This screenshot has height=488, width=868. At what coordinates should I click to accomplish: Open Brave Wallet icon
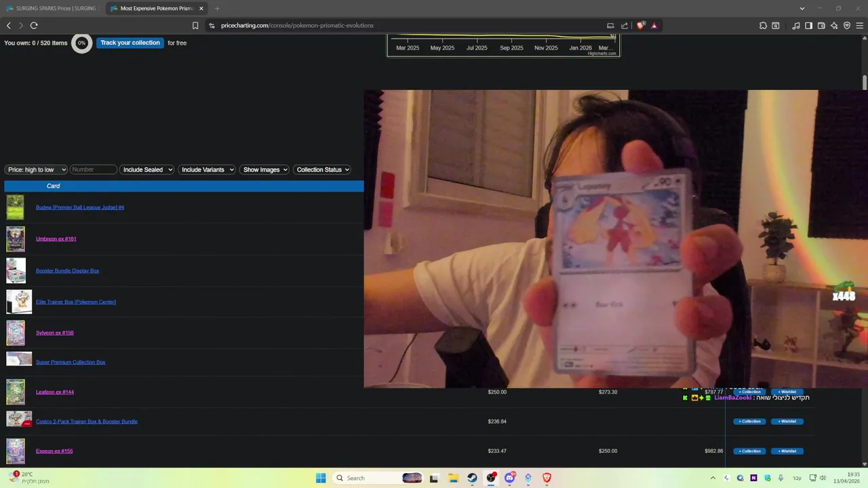[821, 26]
